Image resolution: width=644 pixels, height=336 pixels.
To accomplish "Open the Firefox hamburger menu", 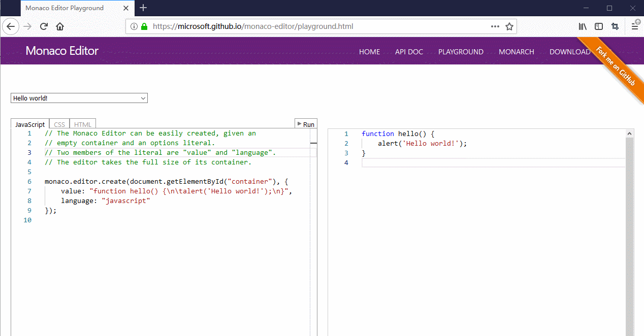I will pyautogui.click(x=633, y=26).
